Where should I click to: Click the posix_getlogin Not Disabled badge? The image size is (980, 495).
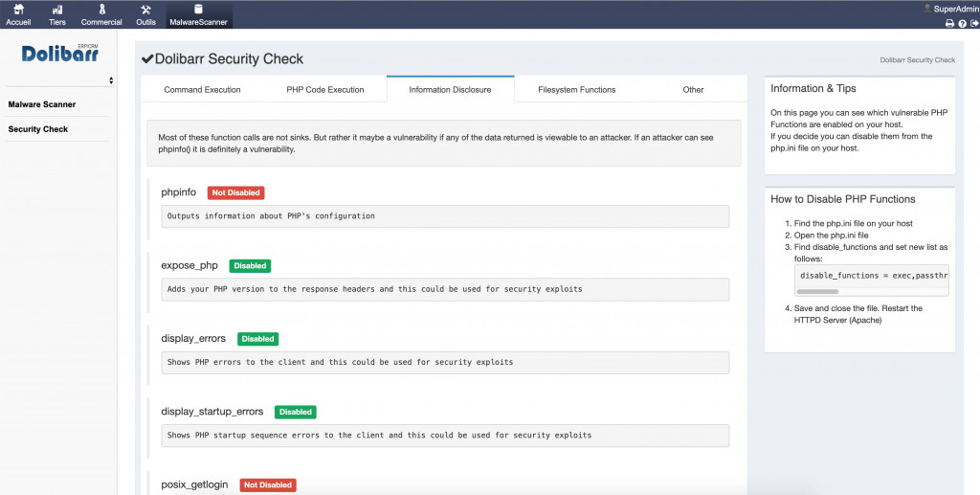(268, 485)
